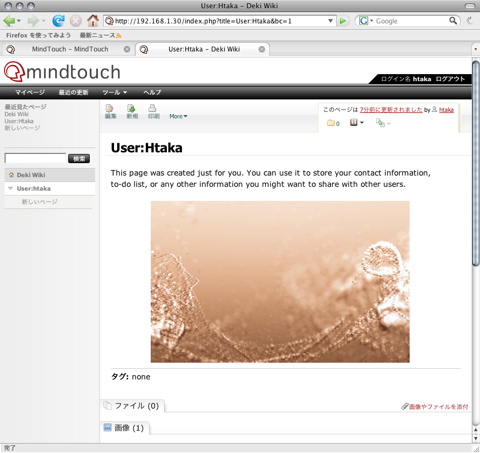Click the Google search magnifier icon
The height and width of the screenshot is (453, 480).
[453, 21]
